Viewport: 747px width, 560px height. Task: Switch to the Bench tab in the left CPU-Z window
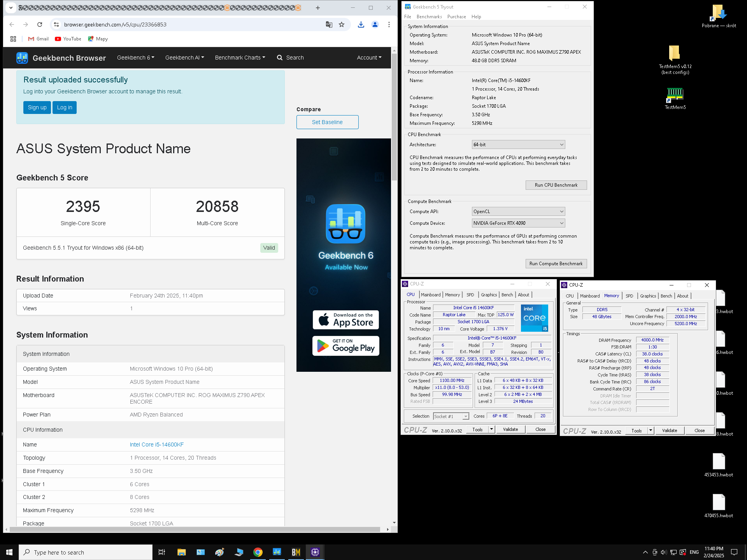pos(507,295)
